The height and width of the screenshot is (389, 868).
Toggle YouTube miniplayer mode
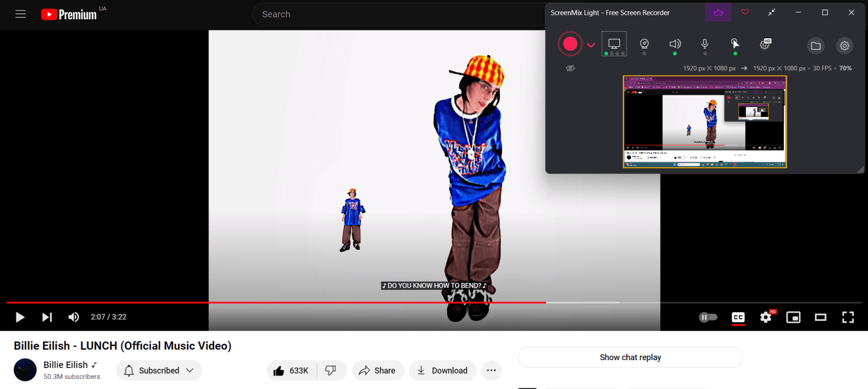click(x=793, y=317)
